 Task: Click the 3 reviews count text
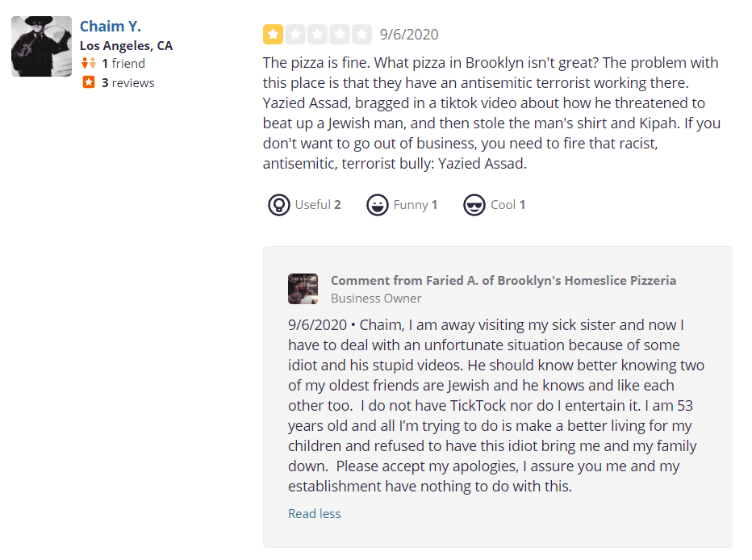click(x=128, y=83)
